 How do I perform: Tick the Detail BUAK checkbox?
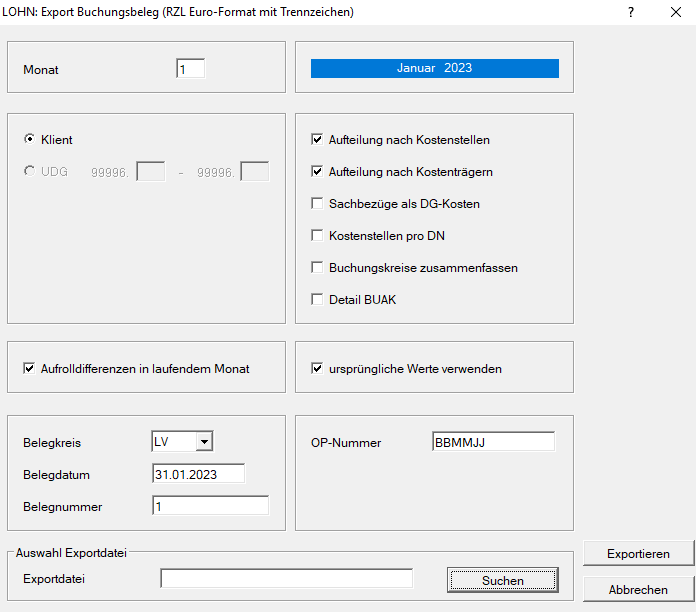point(318,300)
